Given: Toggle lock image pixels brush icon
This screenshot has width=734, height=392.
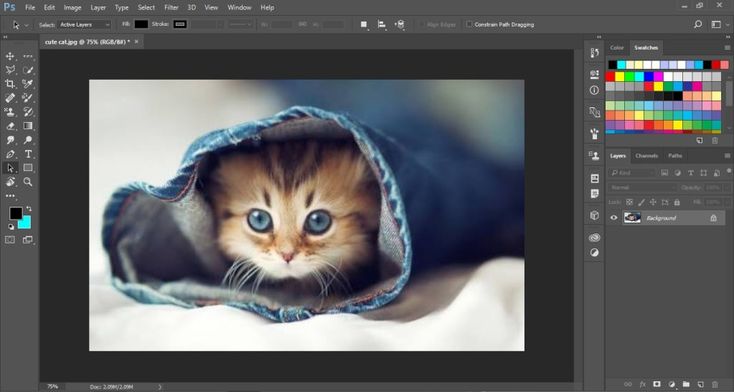Looking at the screenshot, I should coord(641,202).
